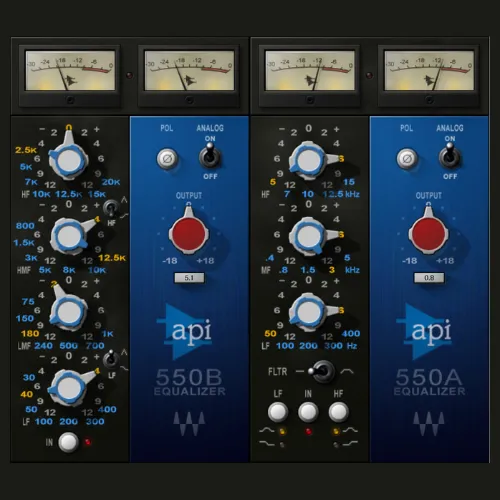Screen dimensions: 500x500
Task: Click the 550A MF band knob
Action: 308,236
